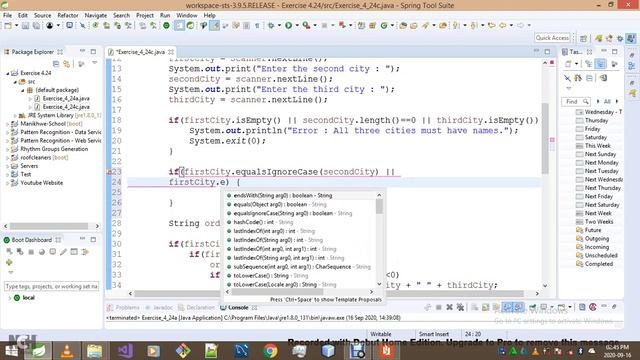Click the green Run button in toolbar

point(289,25)
